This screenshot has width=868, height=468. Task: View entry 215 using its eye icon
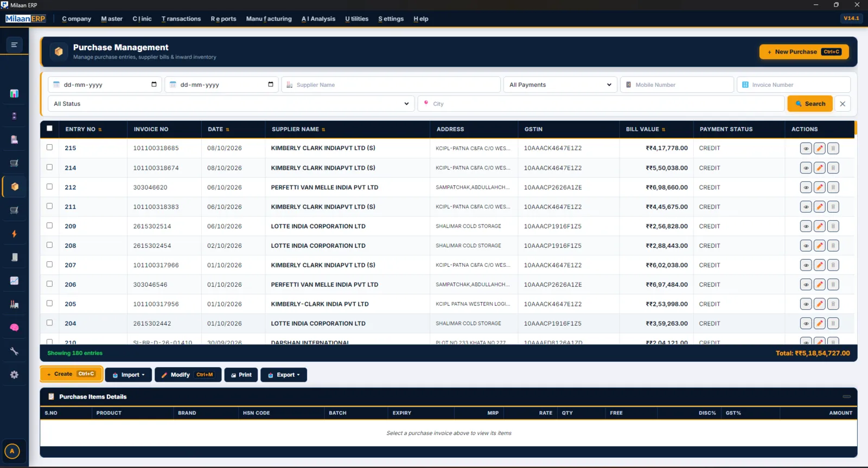point(806,148)
